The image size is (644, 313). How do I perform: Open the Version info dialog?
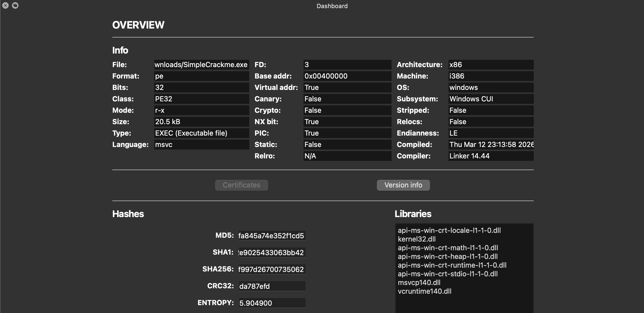403,185
